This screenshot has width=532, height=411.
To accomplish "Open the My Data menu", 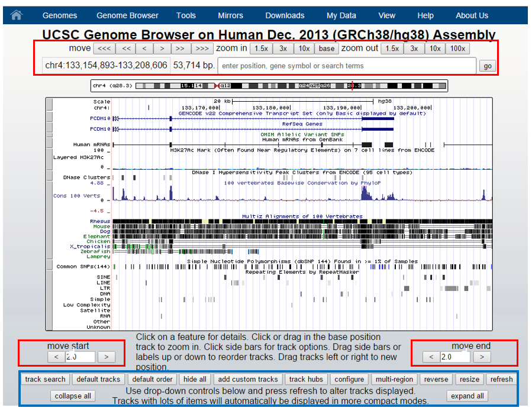I will click(x=341, y=15).
